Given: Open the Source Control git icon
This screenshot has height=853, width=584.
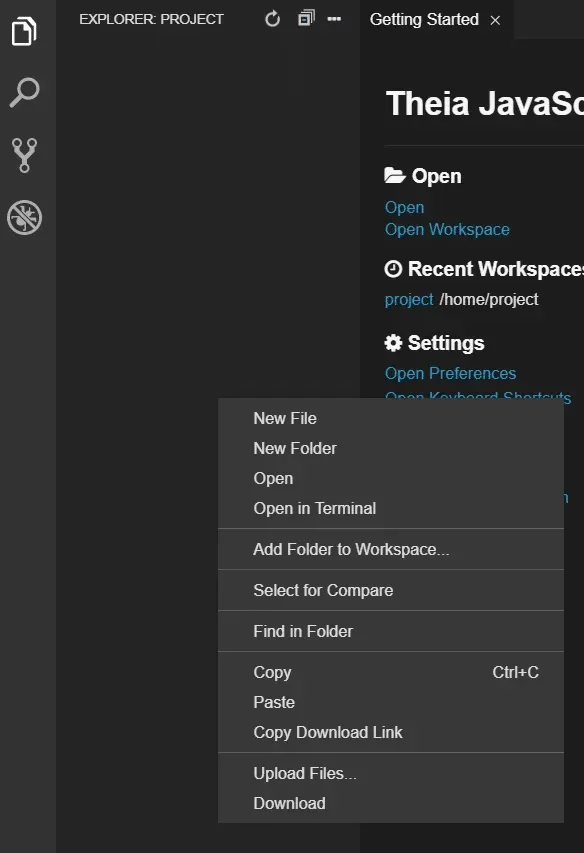Looking at the screenshot, I should click(x=24, y=155).
